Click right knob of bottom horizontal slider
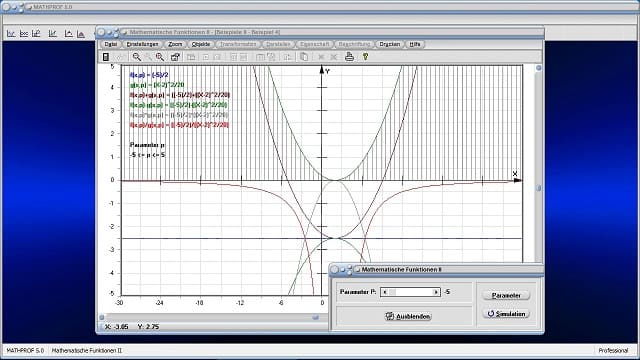Viewport: 640px width, 360px height. (x=316, y=317)
